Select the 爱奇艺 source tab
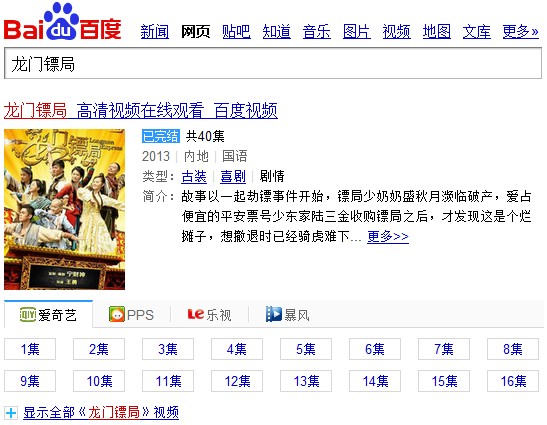 (x=48, y=314)
